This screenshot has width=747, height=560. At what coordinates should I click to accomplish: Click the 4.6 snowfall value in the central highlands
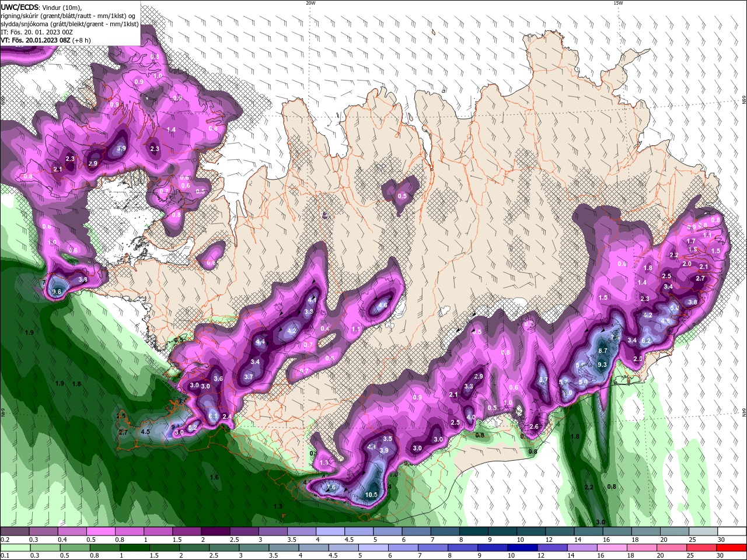coord(383,305)
